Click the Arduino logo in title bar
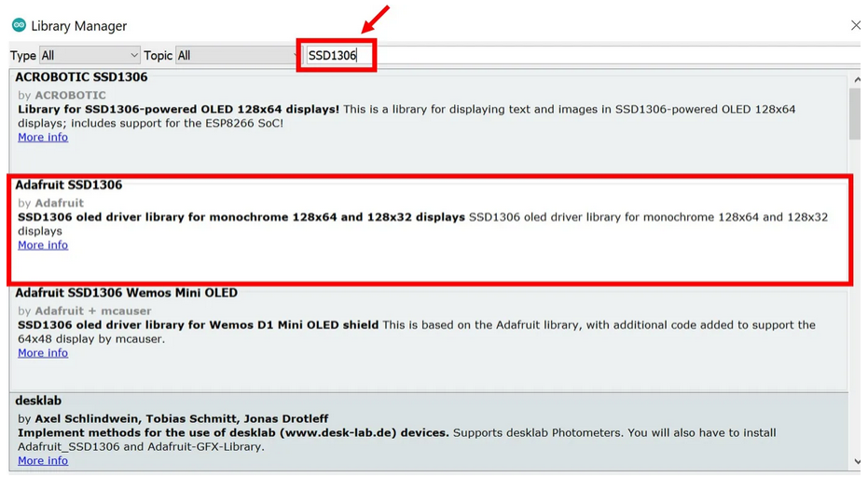868x477 pixels. pyautogui.click(x=18, y=25)
